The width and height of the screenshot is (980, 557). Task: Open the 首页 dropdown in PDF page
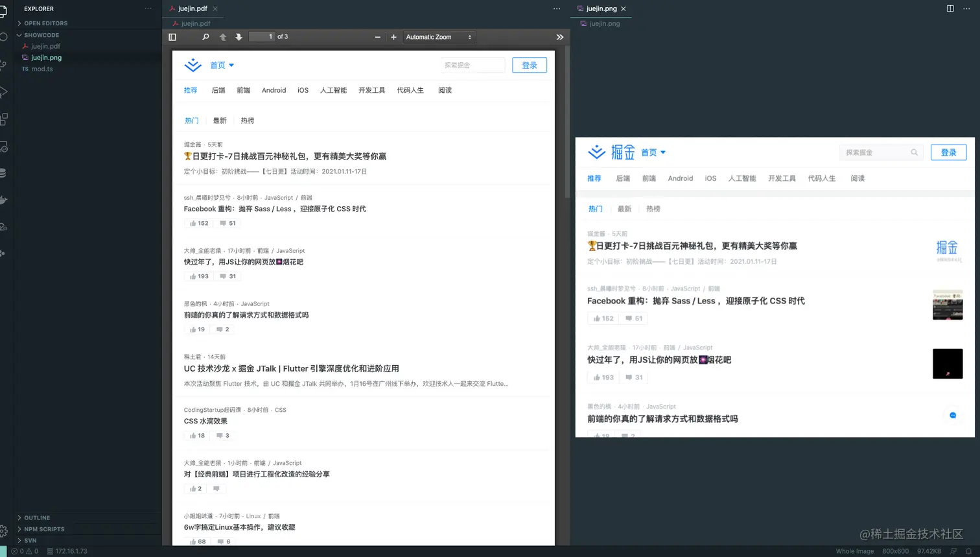[222, 65]
